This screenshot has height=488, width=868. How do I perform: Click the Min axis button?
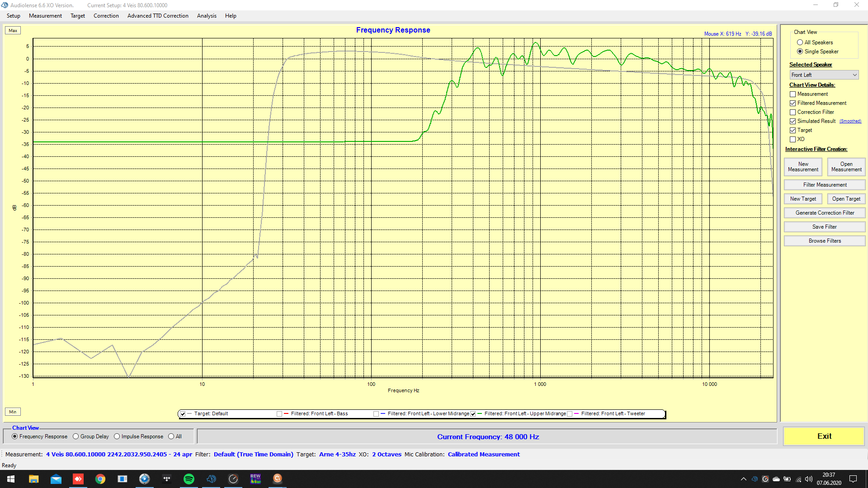click(x=13, y=412)
